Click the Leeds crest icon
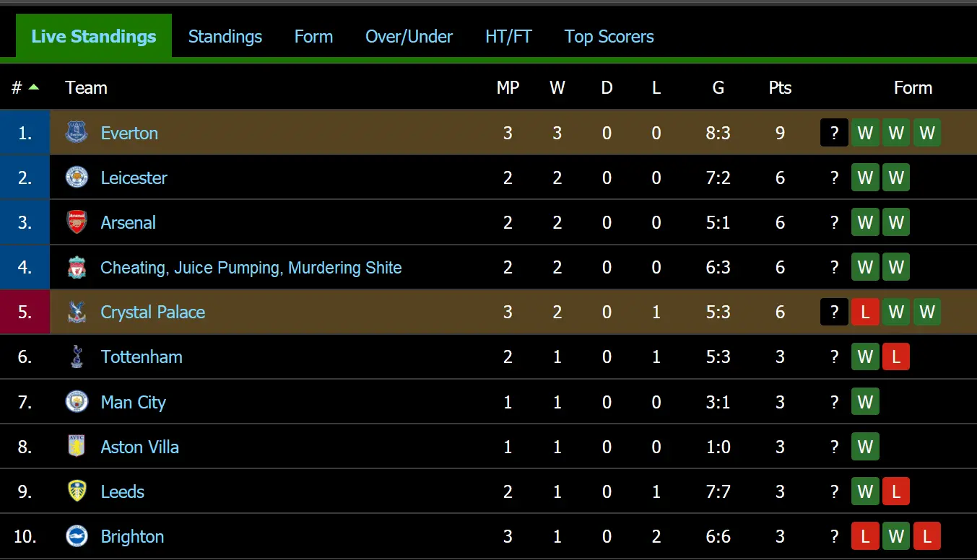977x560 pixels. [x=77, y=491]
